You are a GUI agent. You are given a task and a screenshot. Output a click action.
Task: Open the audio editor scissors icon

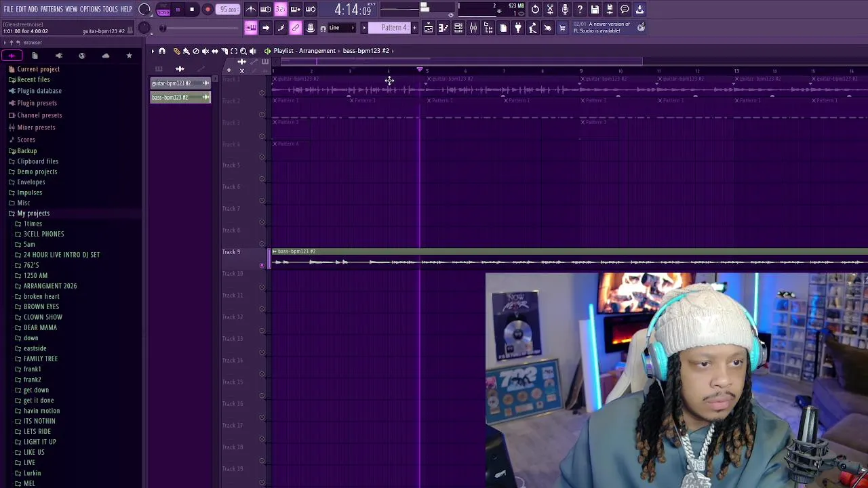coord(550,9)
